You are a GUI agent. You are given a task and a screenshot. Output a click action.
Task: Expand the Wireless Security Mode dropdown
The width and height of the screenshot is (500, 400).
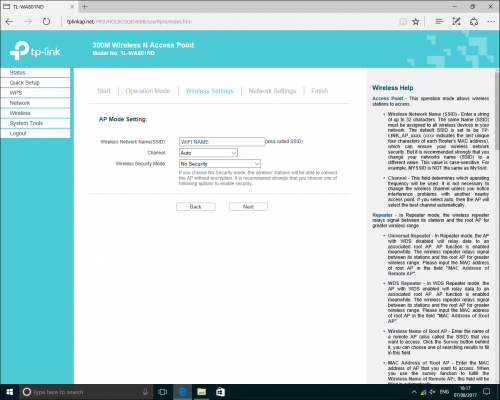pyautogui.click(x=220, y=164)
